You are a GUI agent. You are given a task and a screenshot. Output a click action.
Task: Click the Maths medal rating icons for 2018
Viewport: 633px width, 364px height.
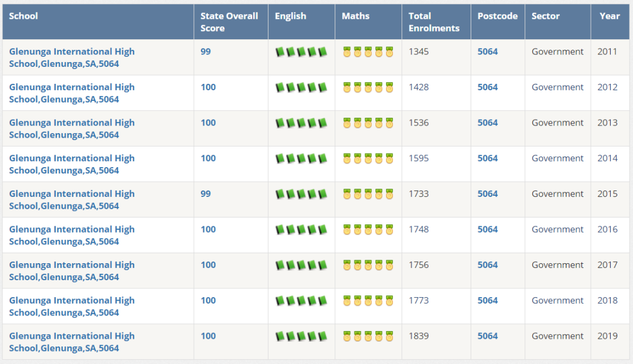368,301
